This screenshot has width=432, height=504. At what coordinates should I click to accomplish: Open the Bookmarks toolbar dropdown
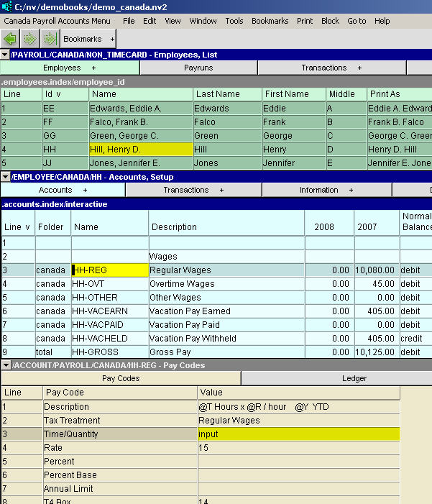click(88, 38)
